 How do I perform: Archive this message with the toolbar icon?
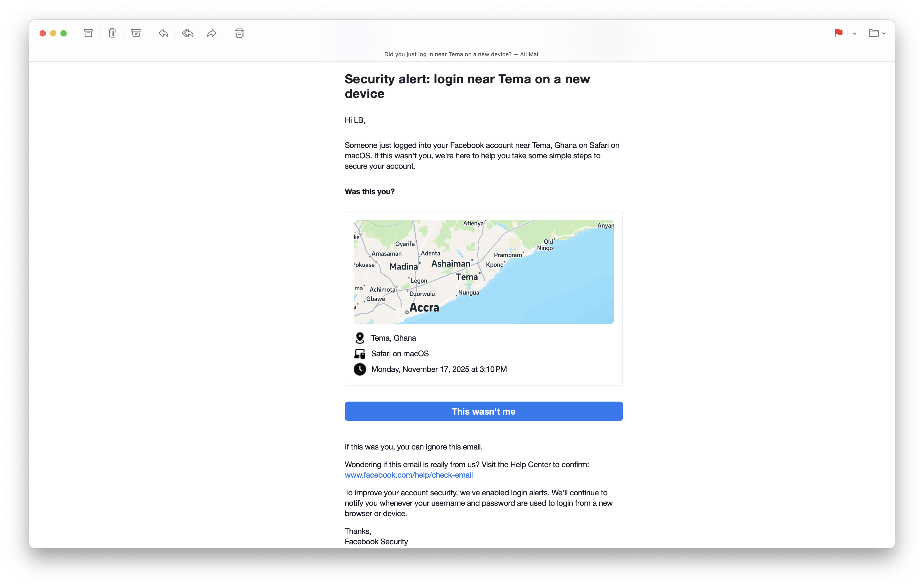point(88,33)
